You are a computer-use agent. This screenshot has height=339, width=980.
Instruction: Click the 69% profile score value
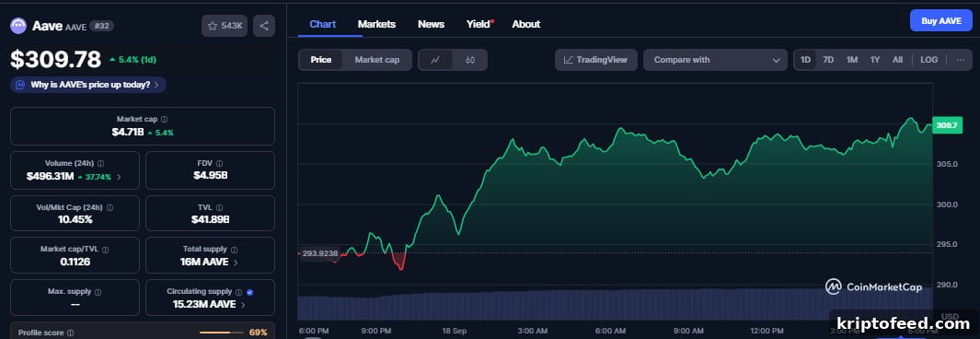[x=259, y=333]
